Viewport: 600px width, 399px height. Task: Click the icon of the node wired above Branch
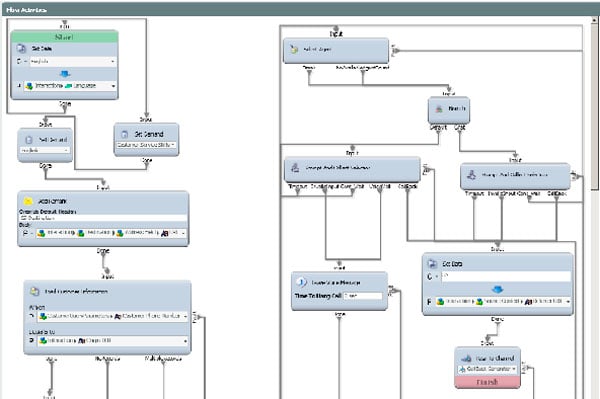click(x=294, y=49)
